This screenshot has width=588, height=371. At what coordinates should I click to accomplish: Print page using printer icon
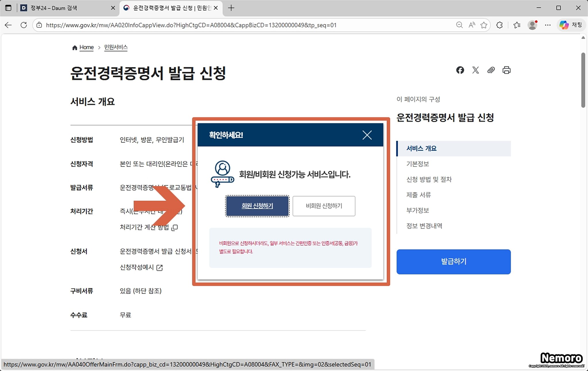(506, 70)
